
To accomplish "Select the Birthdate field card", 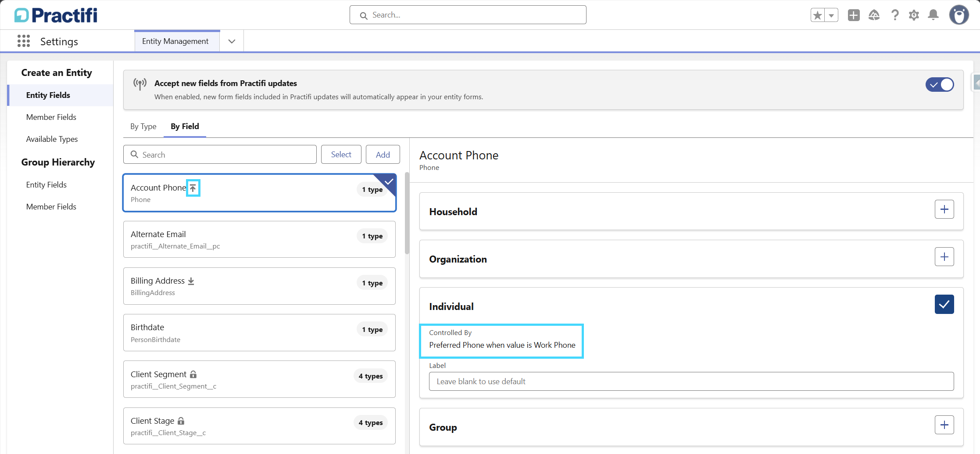I will (260, 333).
